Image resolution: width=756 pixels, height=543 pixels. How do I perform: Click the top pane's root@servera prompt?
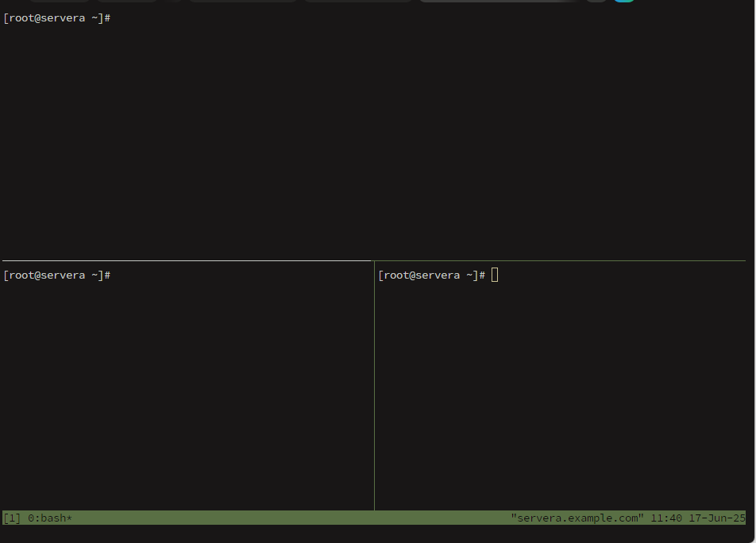tap(57, 18)
